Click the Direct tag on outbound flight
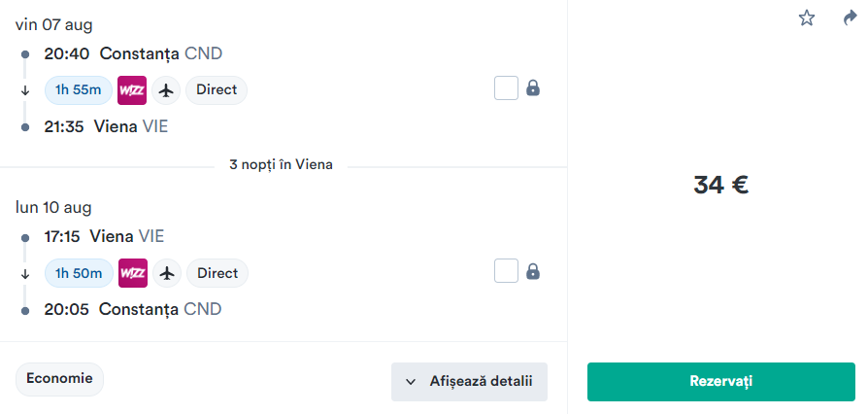Image resolution: width=868 pixels, height=414 pixels. (217, 90)
